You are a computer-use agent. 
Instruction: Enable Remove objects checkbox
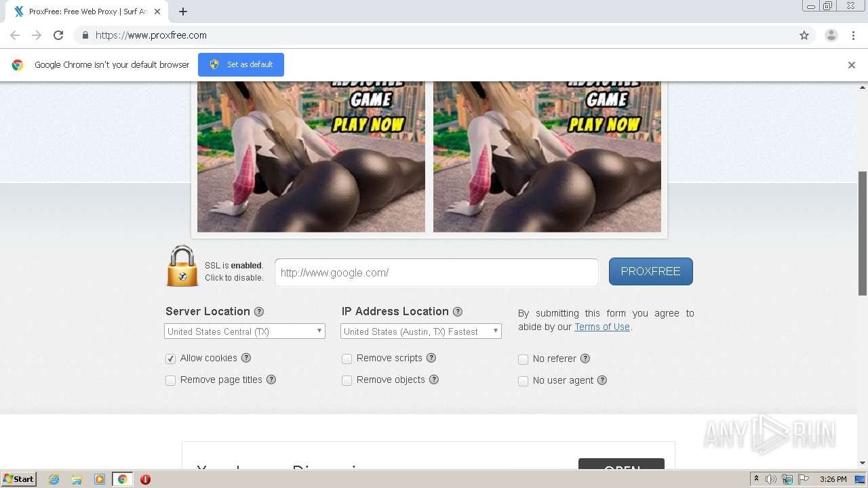(x=347, y=380)
